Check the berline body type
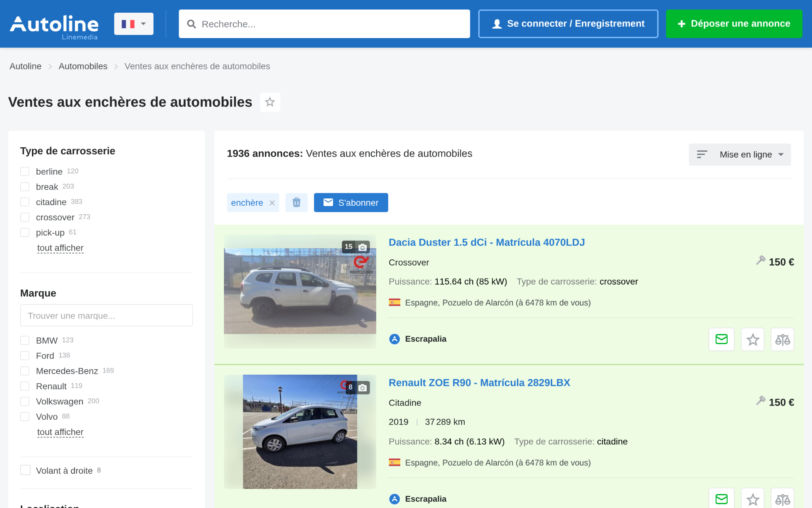Viewport: 812px width, 508px height. (x=25, y=171)
